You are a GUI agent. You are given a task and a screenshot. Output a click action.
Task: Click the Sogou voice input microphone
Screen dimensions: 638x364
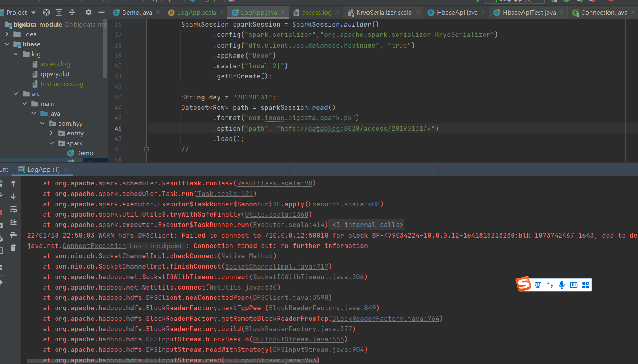(x=561, y=285)
